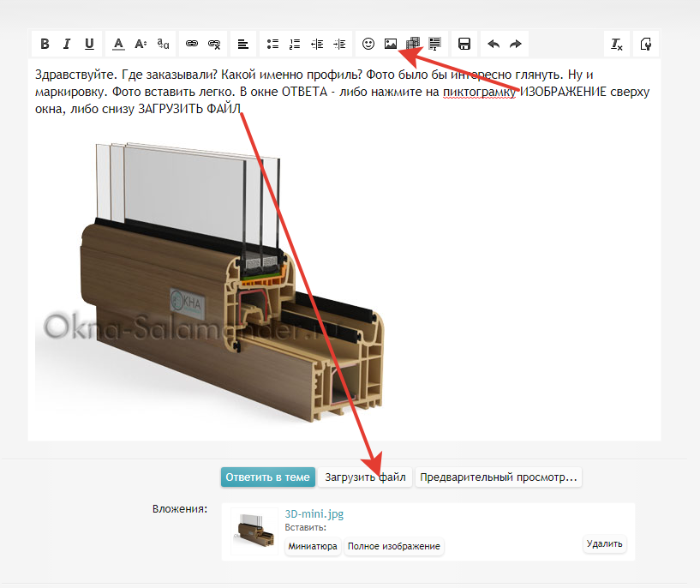Insert a bulleted list
700x588 pixels.
pos(272,44)
